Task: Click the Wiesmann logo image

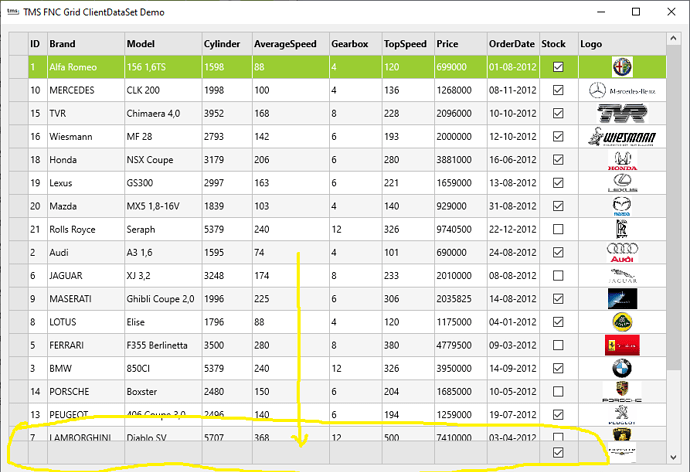Action: coord(622,137)
